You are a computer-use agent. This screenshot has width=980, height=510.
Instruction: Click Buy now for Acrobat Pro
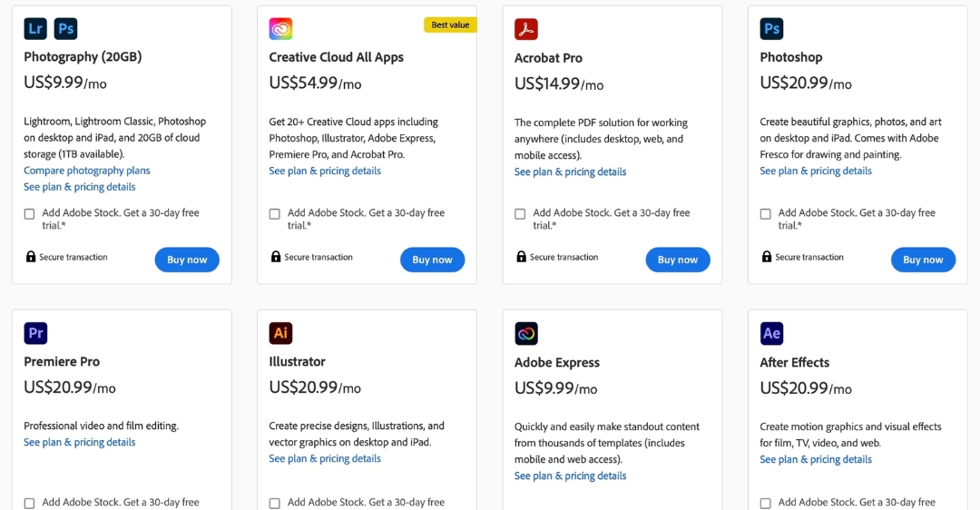(x=678, y=260)
